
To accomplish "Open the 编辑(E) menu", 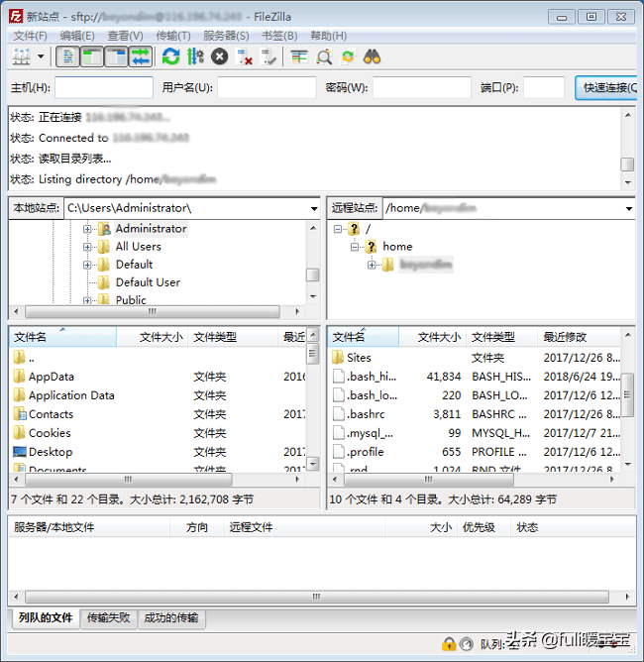I will point(77,36).
